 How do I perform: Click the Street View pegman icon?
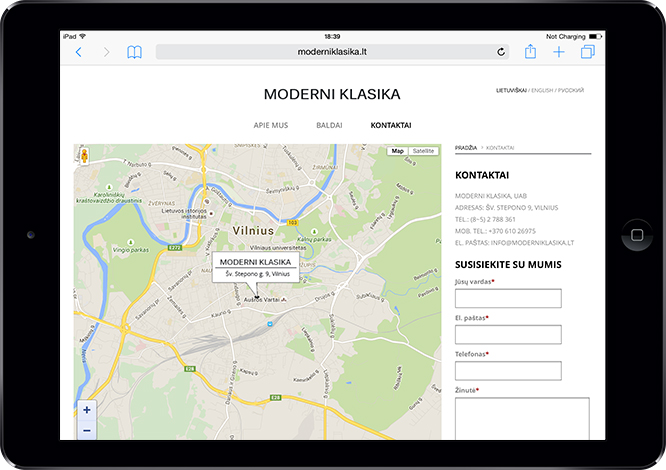pos(84,156)
